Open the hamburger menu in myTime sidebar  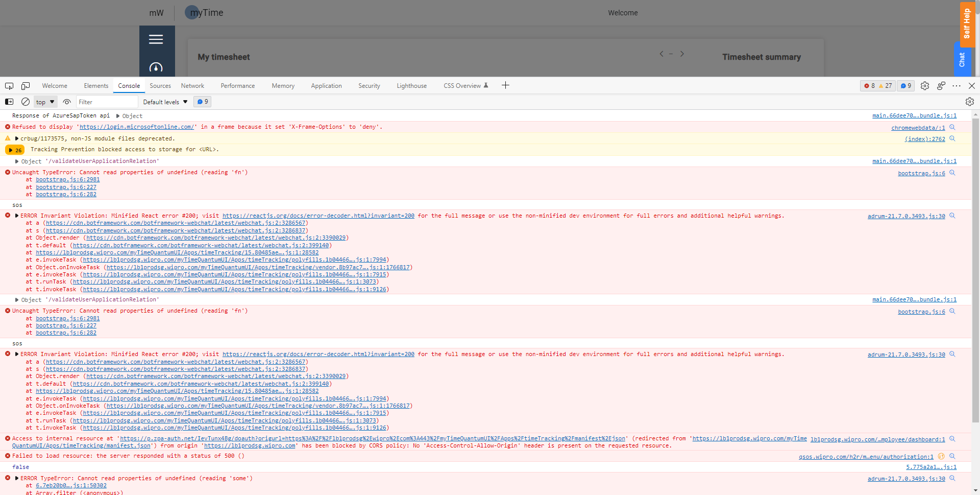pos(156,39)
